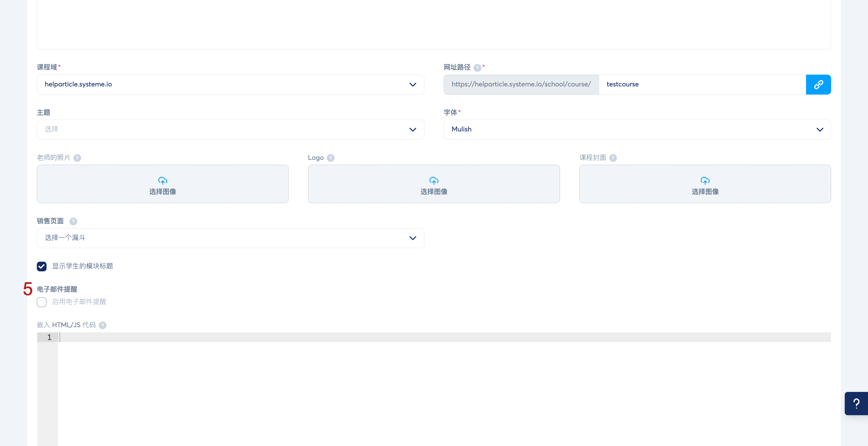The height and width of the screenshot is (446, 868).
Task: Click help icon next to Logo label
Action: tap(330, 158)
